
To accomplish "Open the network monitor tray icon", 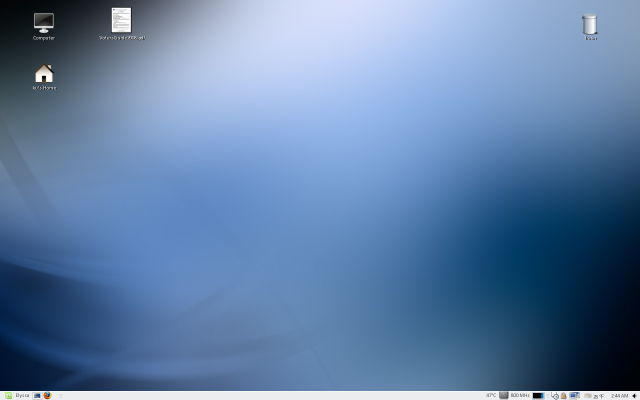I will (575, 396).
